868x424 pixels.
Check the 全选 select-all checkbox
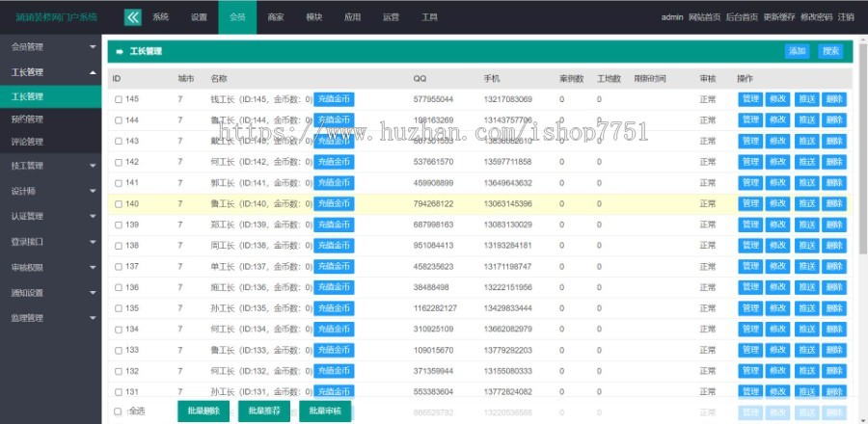(118, 411)
